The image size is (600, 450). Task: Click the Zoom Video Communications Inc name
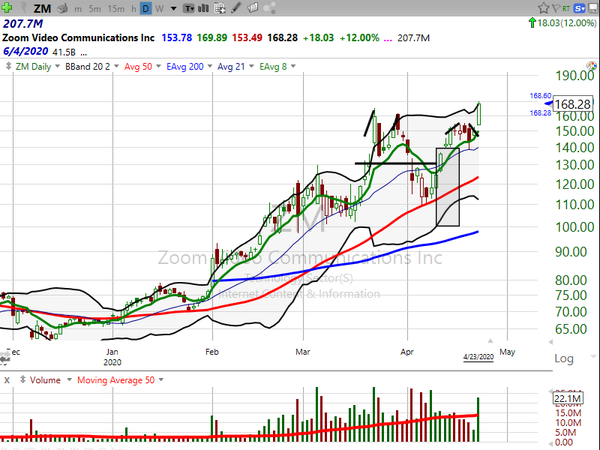pyautogui.click(x=78, y=38)
